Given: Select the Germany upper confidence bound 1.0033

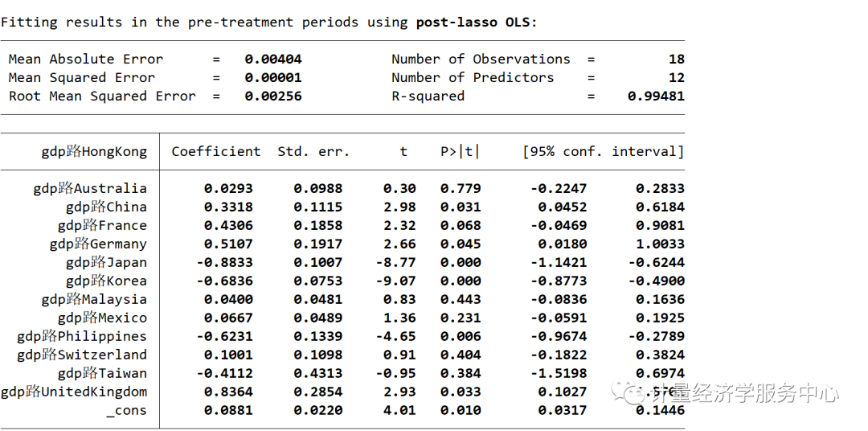Looking at the screenshot, I should click(x=660, y=244).
